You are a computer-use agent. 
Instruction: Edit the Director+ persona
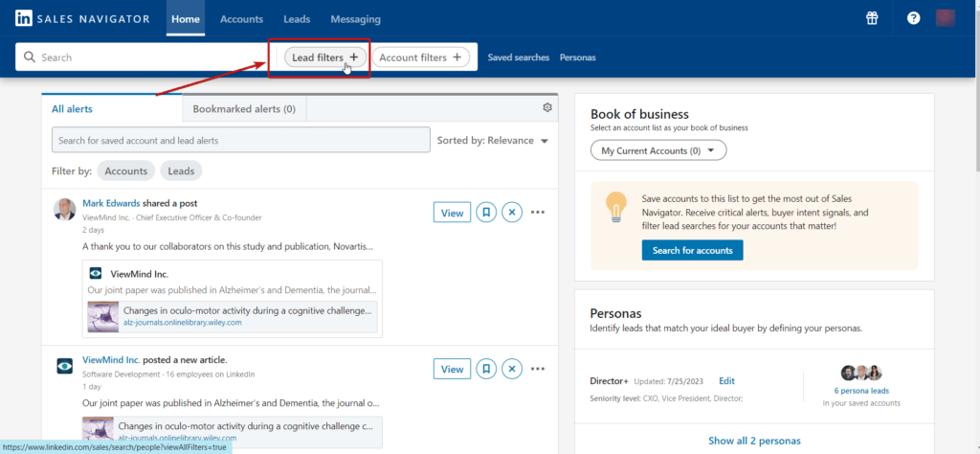tap(727, 381)
